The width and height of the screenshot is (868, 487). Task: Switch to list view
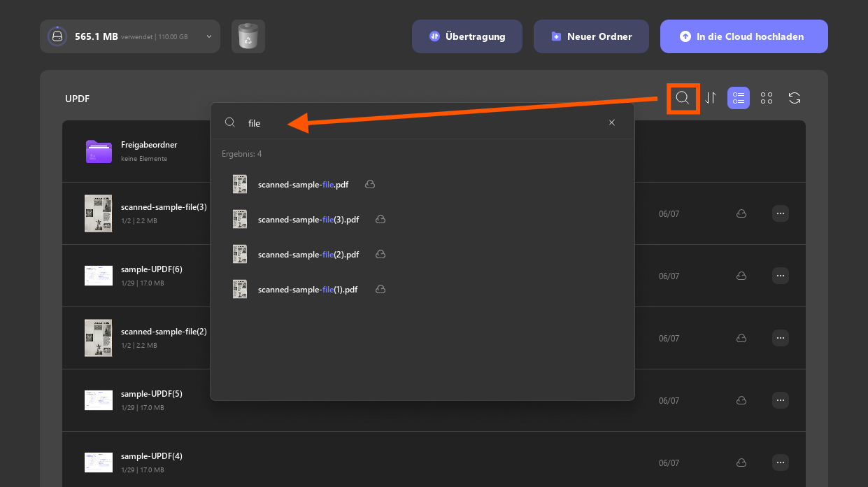click(739, 98)
